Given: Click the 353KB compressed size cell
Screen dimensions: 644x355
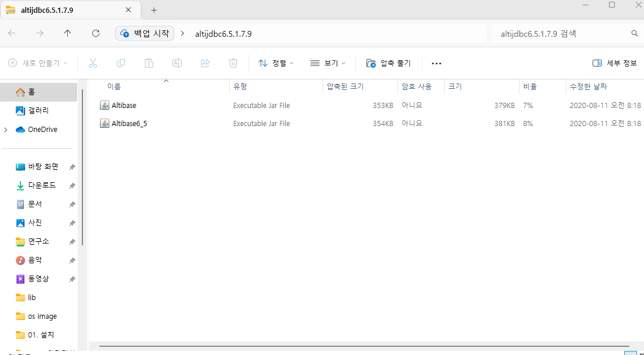Looking at the screenshot, I should click(x=383, y=106).
